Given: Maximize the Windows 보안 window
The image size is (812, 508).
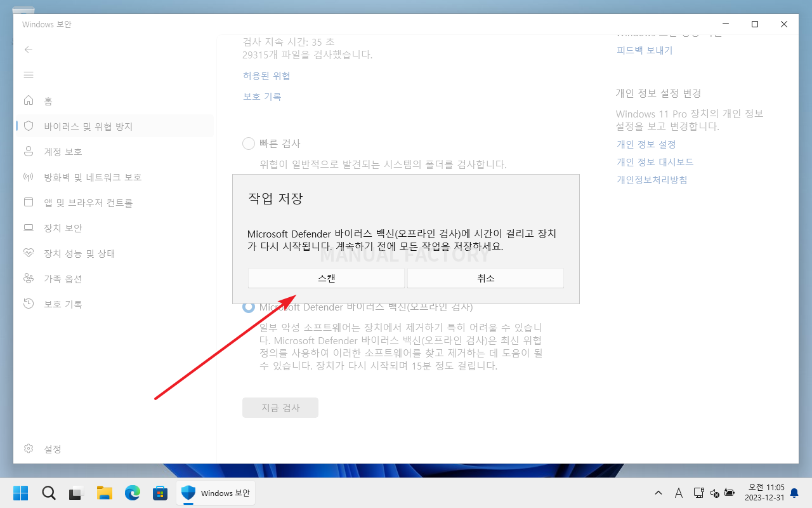Looking at the screenshot, I should point(755,24).
